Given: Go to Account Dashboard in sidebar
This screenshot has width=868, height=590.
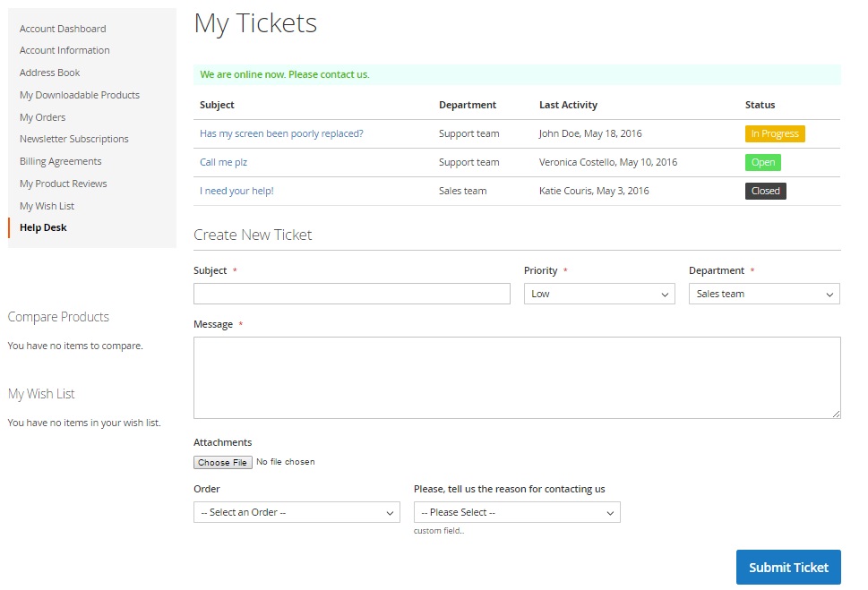Looking at the screenshot, I should tap(63, 29).
